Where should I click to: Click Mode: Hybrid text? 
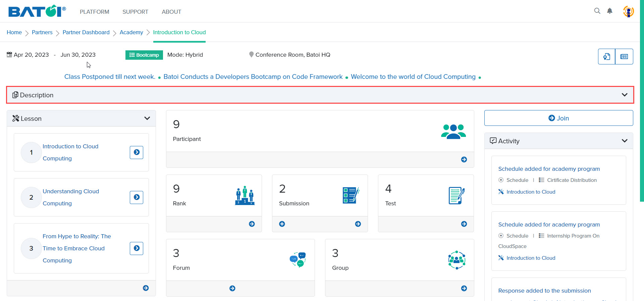pyautogui.click(x=185, y=55)
